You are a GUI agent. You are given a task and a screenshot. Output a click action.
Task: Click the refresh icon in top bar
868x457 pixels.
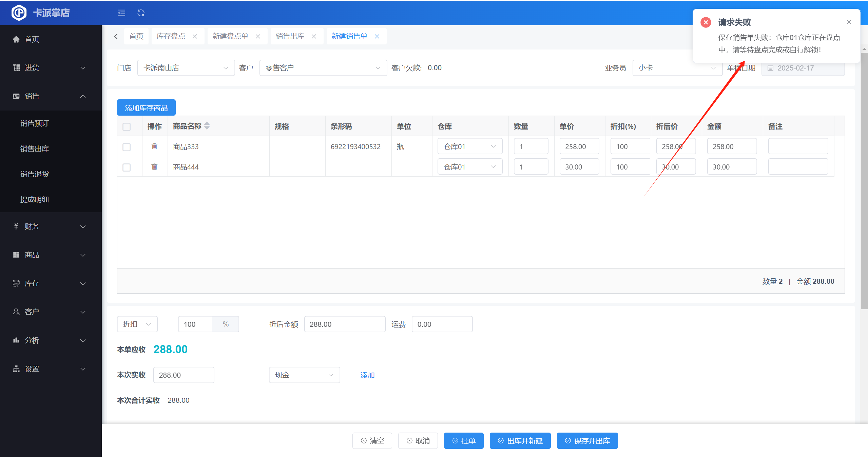[x=141, y=13]
